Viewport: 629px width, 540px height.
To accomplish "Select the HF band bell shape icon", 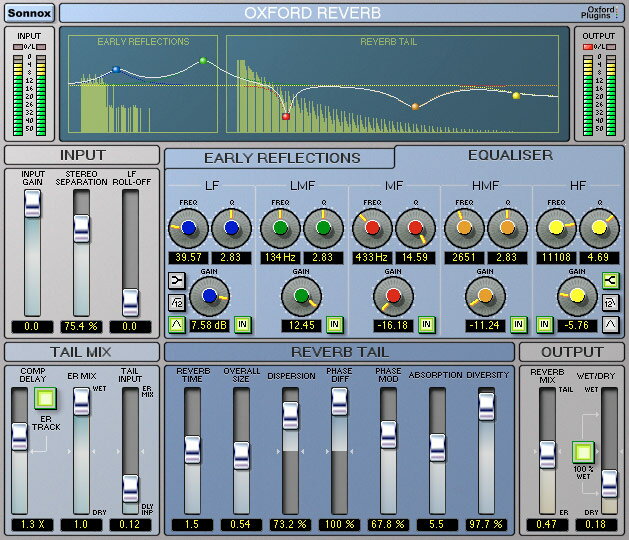I will tap(610, 324).
